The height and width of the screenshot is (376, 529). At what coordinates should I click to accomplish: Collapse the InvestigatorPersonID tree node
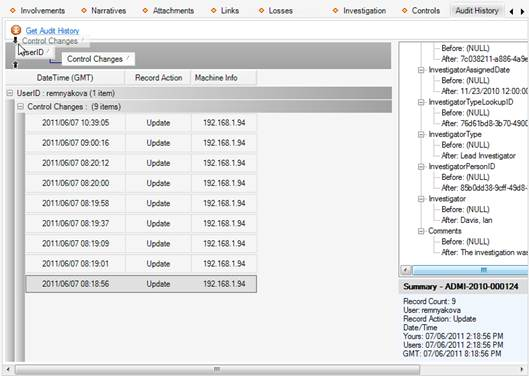pyautogui.click(x=421, y=167)
